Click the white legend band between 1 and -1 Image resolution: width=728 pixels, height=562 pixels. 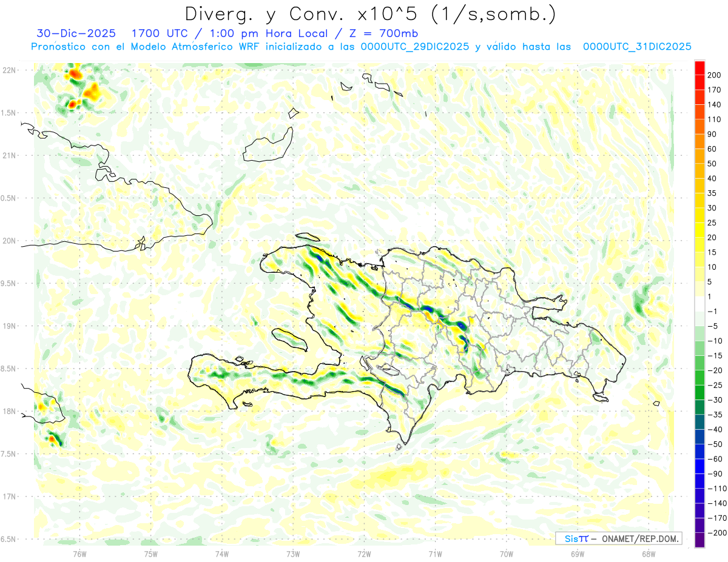click(699, 304)
